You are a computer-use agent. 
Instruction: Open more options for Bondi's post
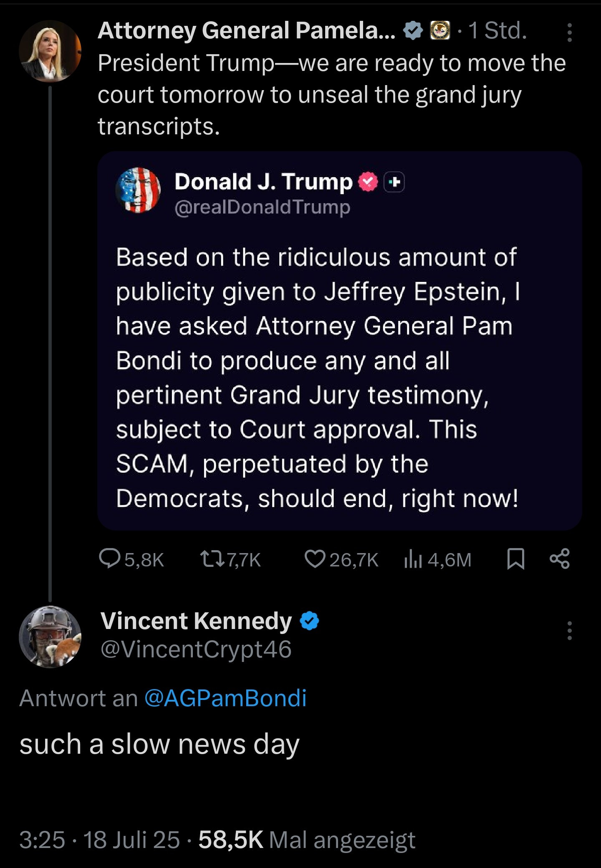click(x=570, y=33)
